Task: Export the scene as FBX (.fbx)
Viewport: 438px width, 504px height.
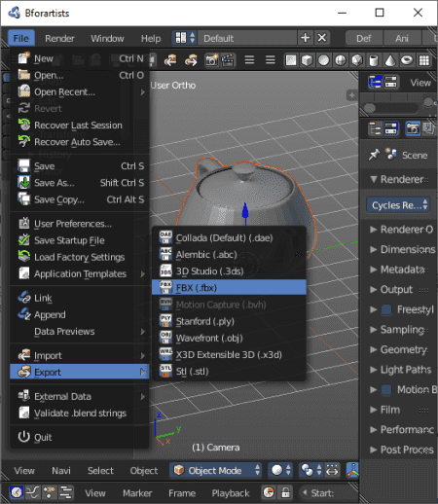Action: point(229,288)
